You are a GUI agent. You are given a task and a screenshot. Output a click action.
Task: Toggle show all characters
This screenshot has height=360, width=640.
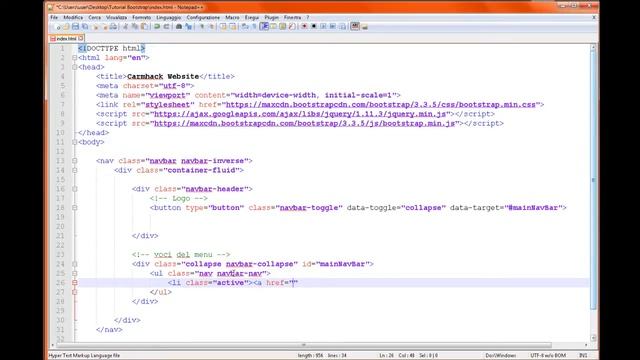click(254, 27)
